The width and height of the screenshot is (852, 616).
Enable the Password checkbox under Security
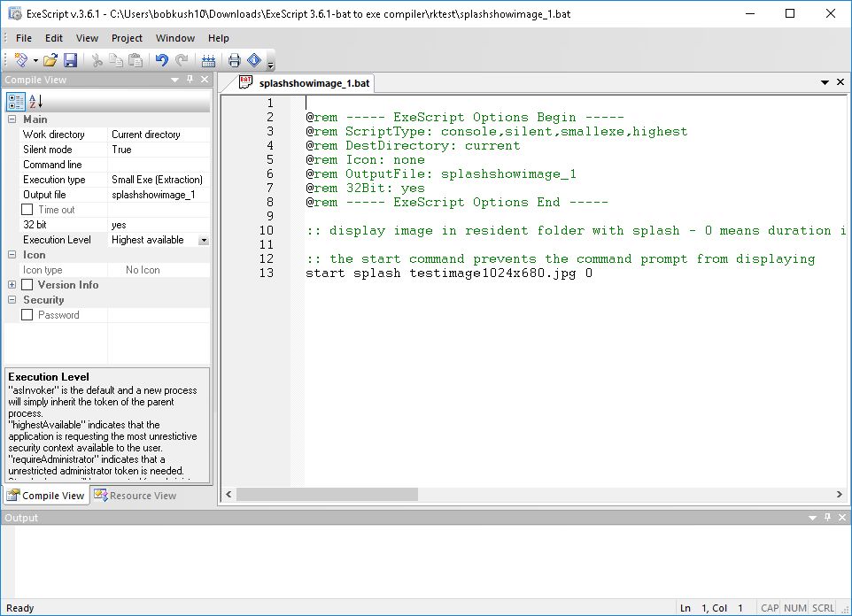(27, 315)
